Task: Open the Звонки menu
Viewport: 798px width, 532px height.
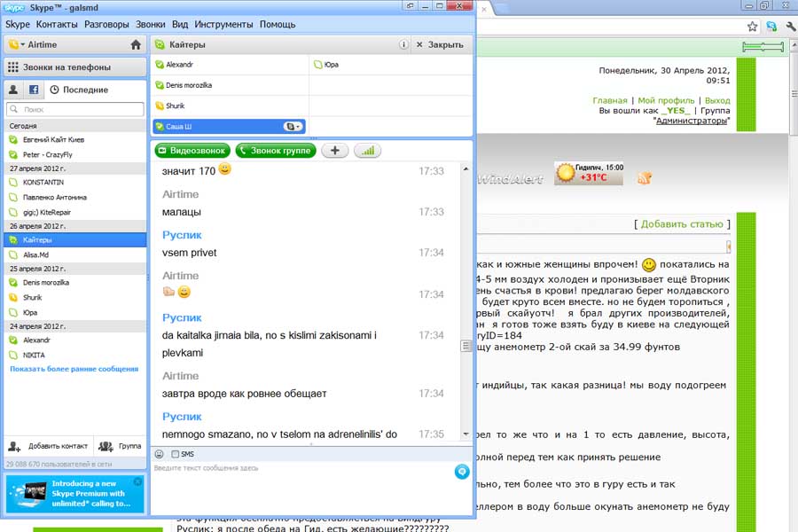Action: [x=150, y=25]
